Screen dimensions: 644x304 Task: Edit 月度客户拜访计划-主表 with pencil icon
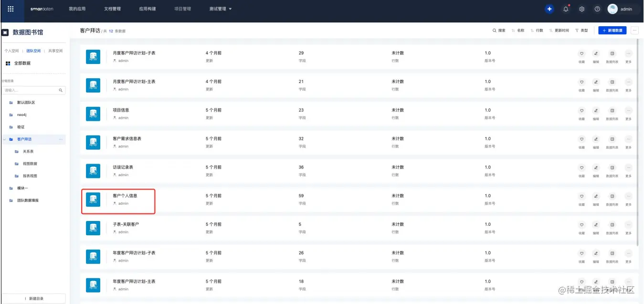(596, 82)
